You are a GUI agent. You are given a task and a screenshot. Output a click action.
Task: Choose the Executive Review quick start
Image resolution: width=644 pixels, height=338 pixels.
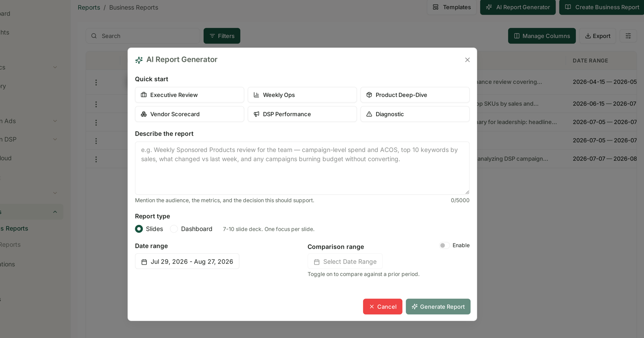(190, 95)
